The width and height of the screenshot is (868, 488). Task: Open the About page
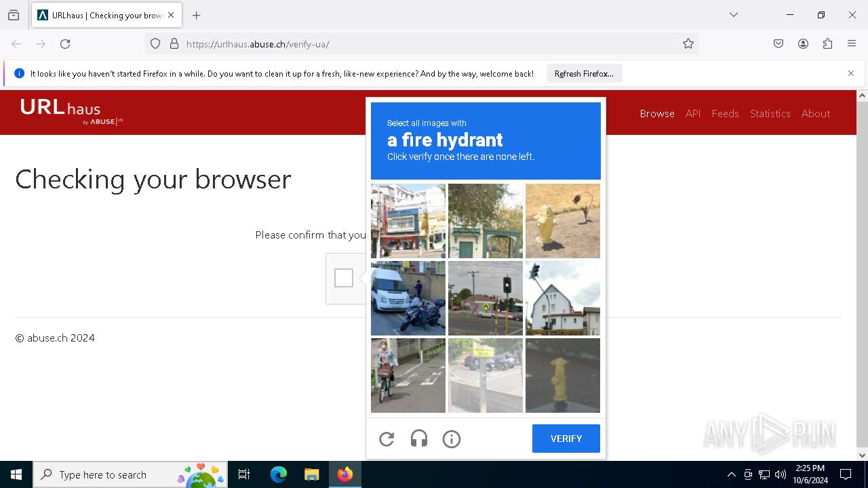(x=816, y=113)
